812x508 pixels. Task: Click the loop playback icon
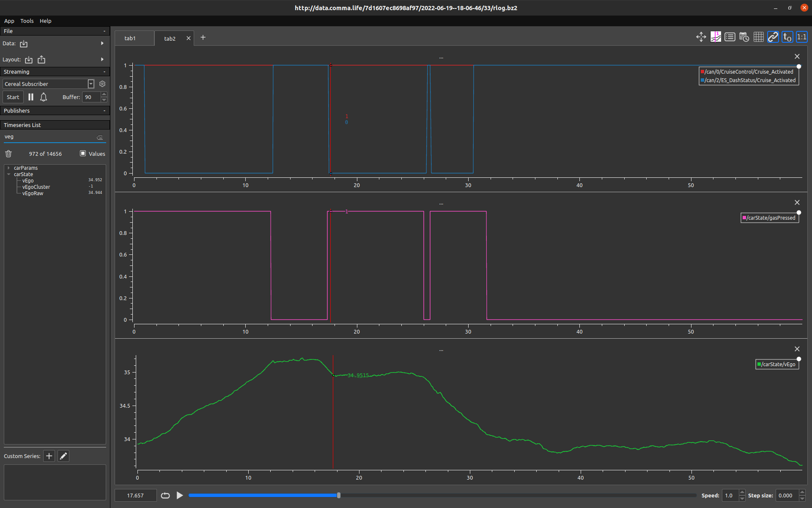165,495
